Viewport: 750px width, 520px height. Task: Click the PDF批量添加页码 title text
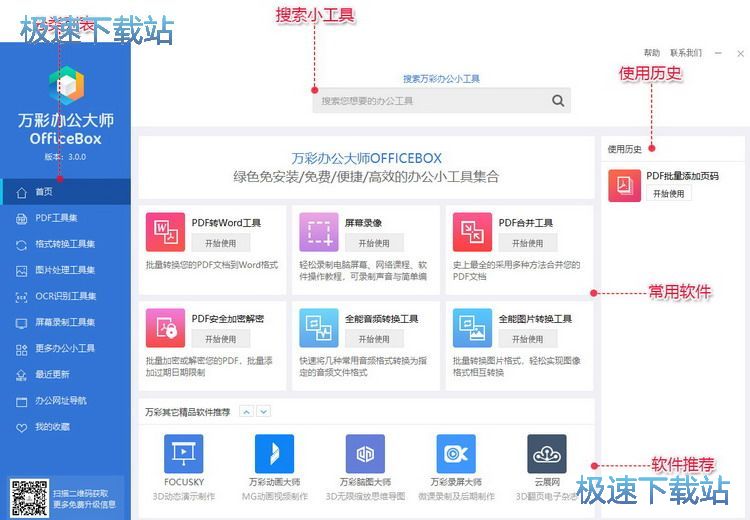point(683,176)
